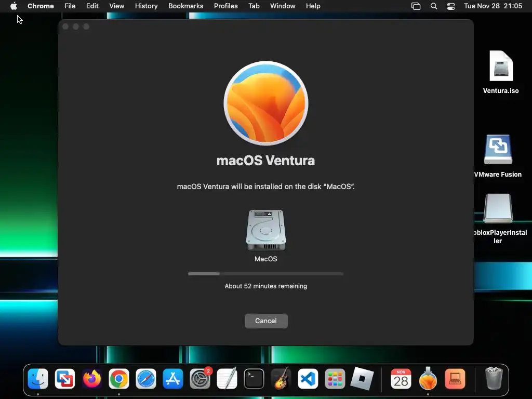The height and width of the screenshot is (399, 532).
Task: Click the macOS Ventura logo image
Action: click(266, 103)
